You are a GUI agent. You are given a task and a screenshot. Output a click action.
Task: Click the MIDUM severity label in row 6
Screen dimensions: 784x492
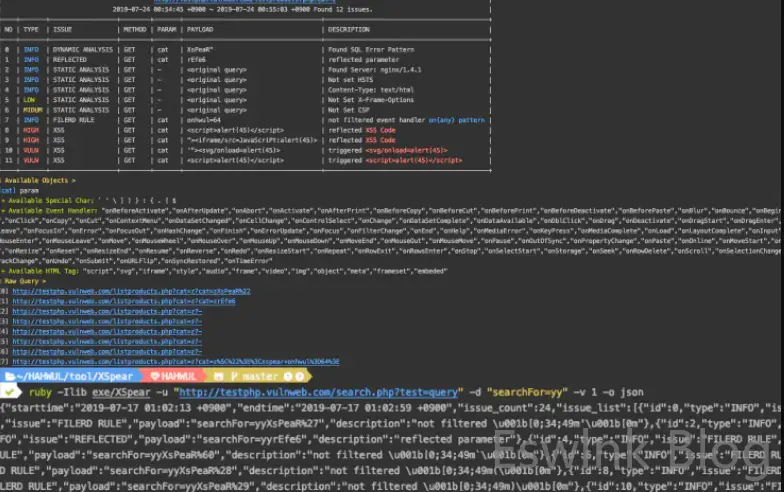[x=29, y=109]
